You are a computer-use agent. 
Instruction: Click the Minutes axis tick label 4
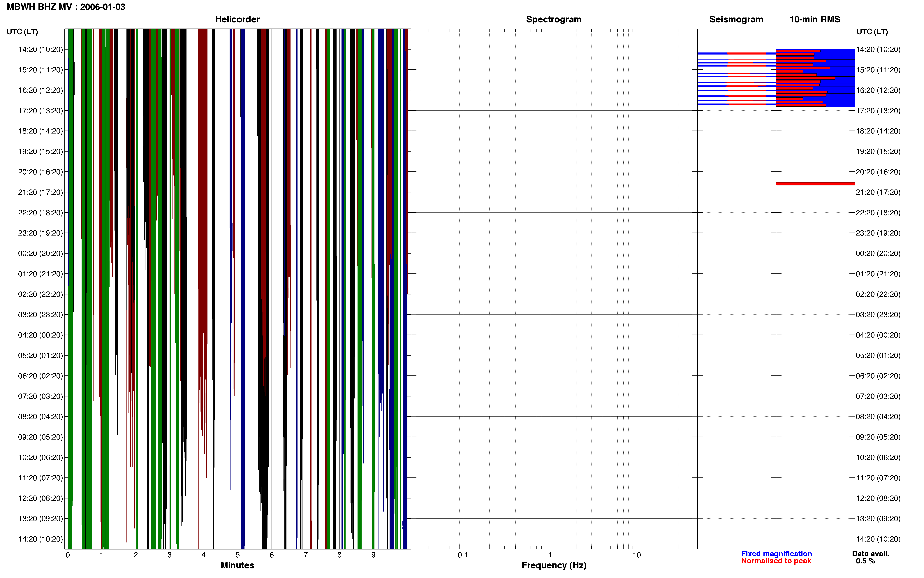[204, 555]
